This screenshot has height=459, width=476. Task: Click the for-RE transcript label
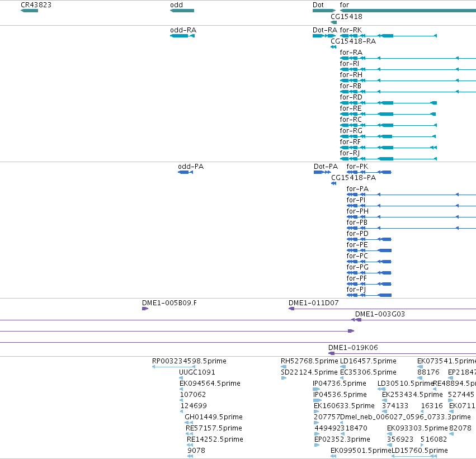351,108
